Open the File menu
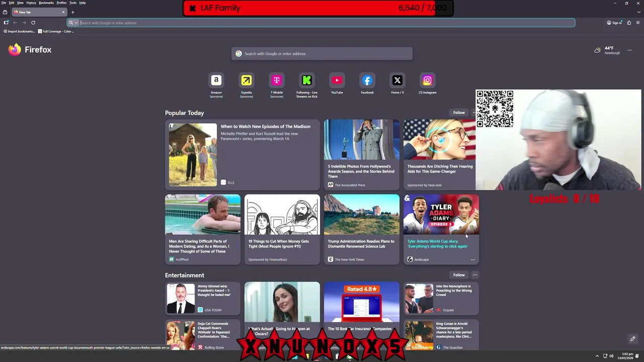Image resolution: width=644 pixels, height=362 pixels. 4,3
